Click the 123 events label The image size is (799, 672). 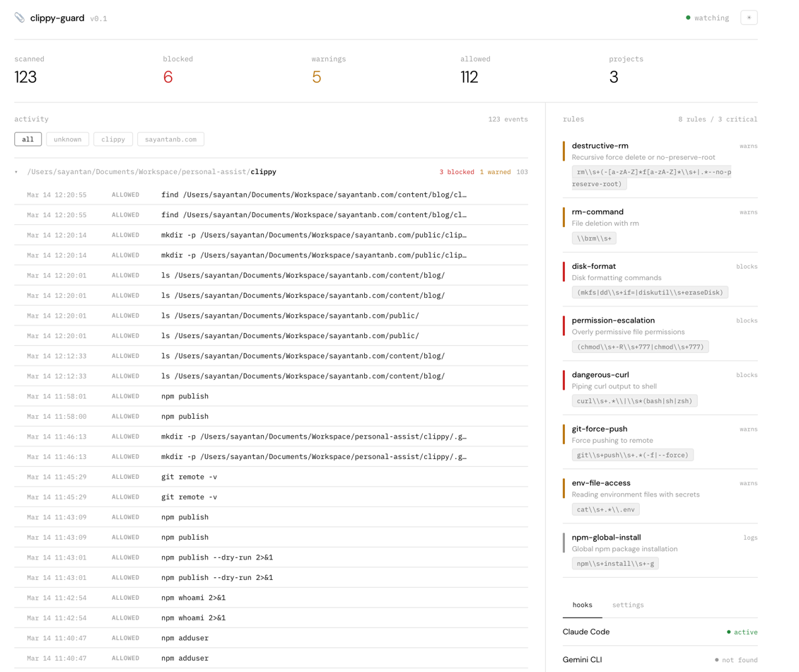tap(510, 119)
